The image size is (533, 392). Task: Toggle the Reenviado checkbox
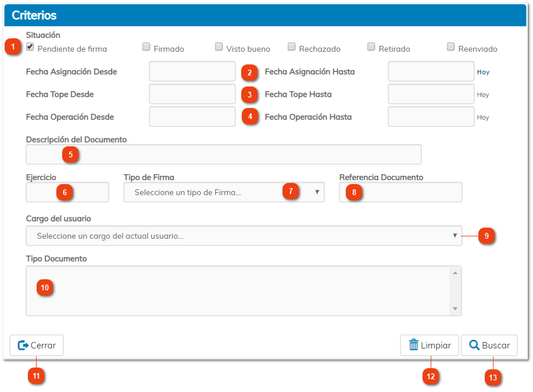pyautogui.click(x=451, y=47)
